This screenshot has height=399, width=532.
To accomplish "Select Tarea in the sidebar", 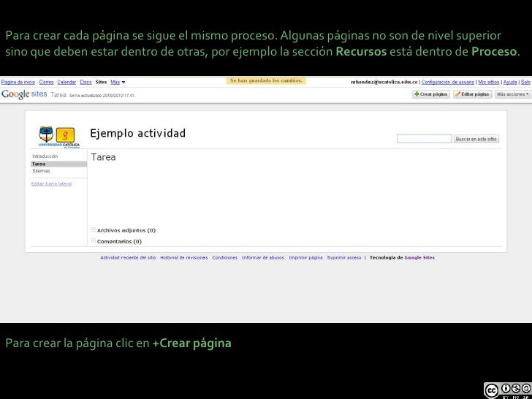I will [58, 164].
